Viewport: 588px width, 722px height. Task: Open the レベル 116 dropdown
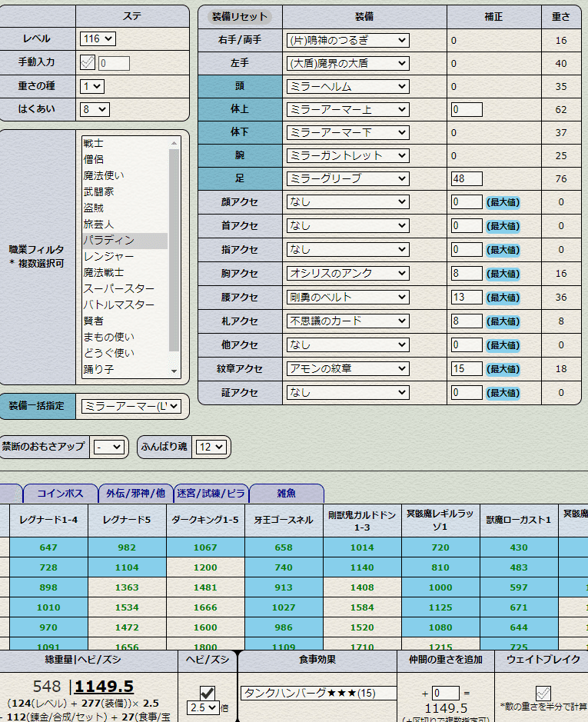tap(98, 39)
